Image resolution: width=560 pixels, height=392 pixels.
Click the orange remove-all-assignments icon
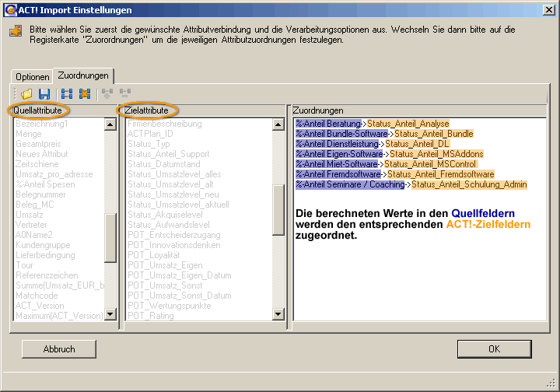click(x=85, y=94)
